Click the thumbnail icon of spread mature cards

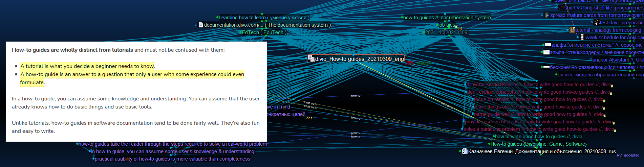(546, 15)
